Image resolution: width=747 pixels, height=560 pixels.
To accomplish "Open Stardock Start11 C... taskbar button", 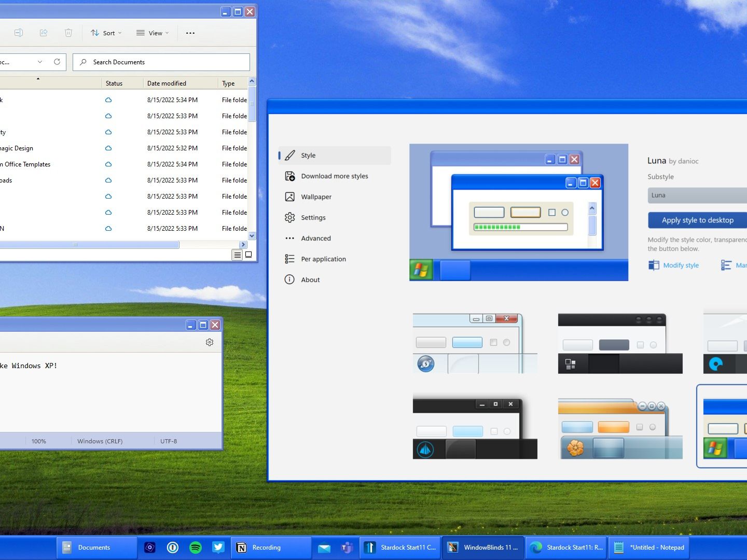I will (x=400, y=548).
